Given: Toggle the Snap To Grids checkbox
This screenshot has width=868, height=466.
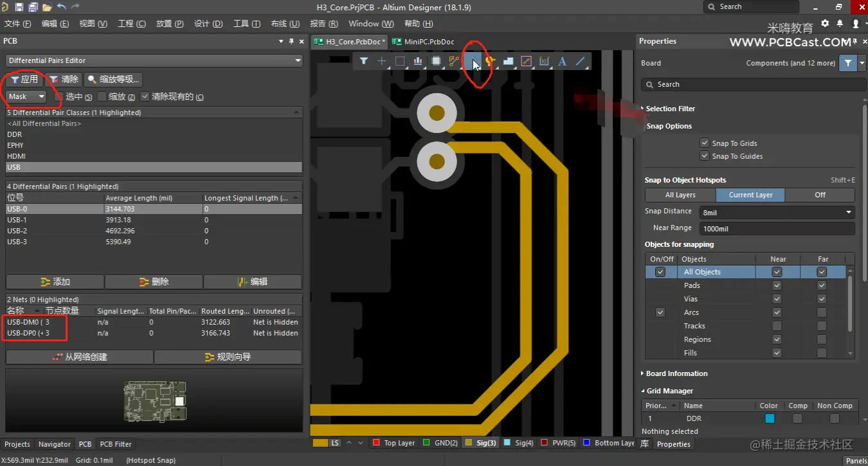Looking at the screenshot, I should (704, 143).
